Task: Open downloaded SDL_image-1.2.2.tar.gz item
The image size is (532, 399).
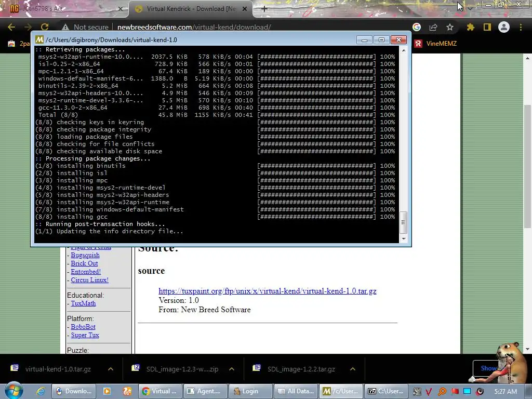Action: 295,369
